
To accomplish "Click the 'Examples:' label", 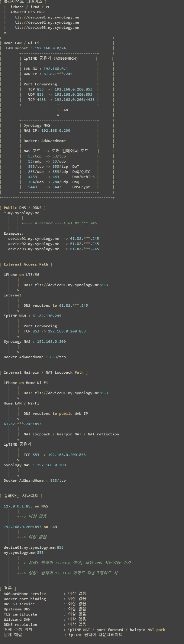I will (x=14, y=233).
